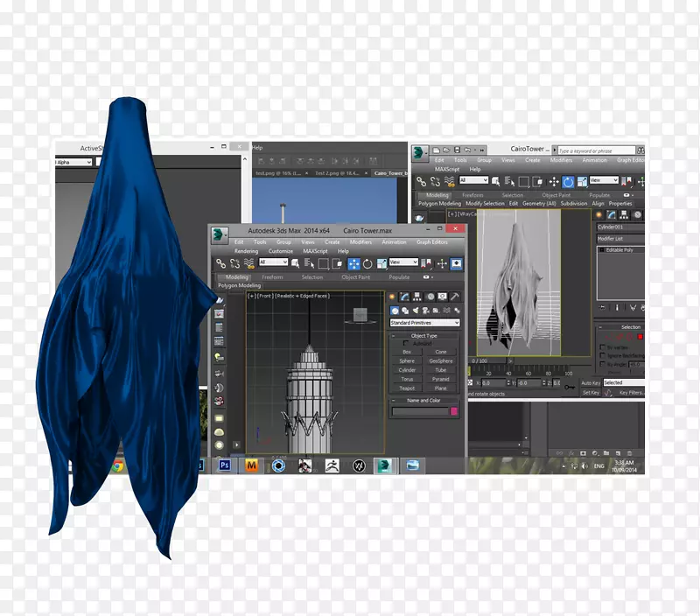700x616 pixels.
Task: Click Key Filters button in CairoTower window
Action: [631, 393]
